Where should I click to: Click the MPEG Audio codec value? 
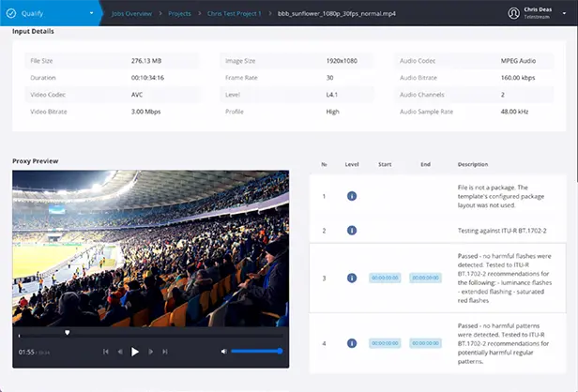pyautogui.click(x=518, y=61)
